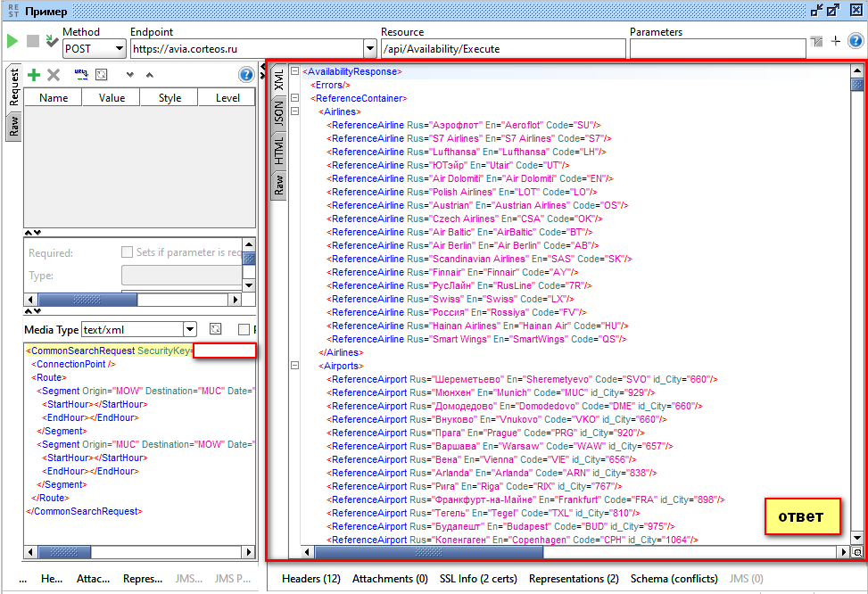This screenshot has height=594, width=868.
Task: Toggle the 'Sets if parameter is required' checkbox
Action: click(127, 252)
